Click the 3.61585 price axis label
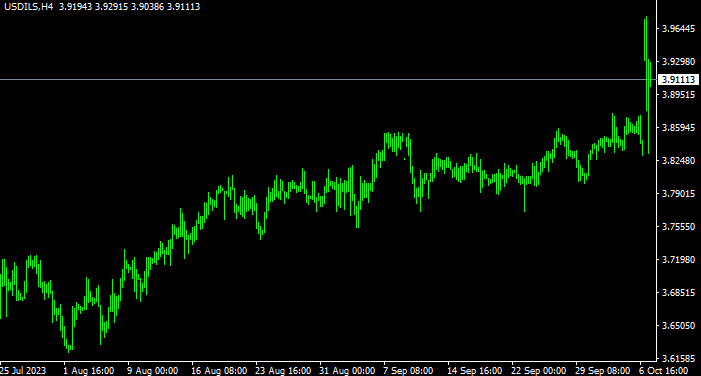The image size is (701, 376). (x=679, y=359)
